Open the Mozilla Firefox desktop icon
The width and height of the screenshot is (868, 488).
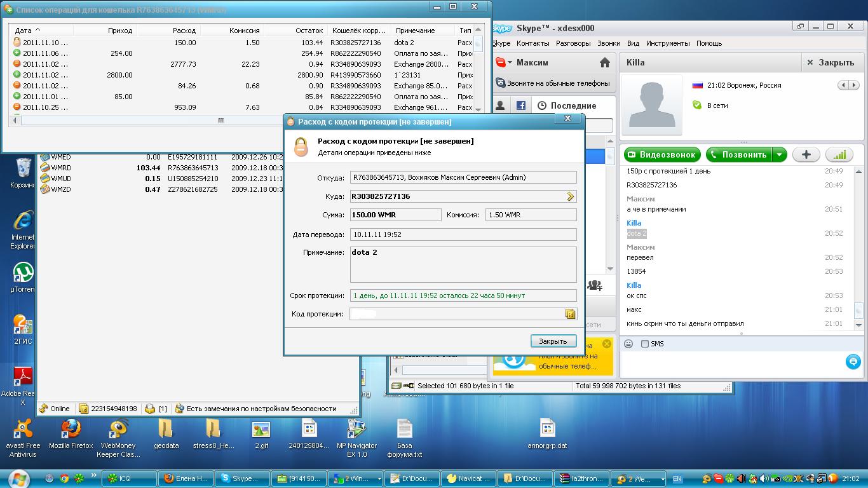(x=71, y=435)
